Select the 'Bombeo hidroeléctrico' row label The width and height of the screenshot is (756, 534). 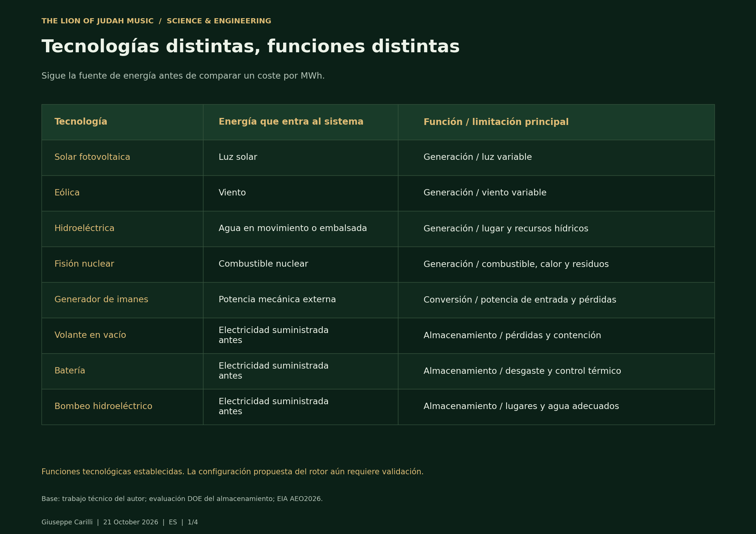click(x=103, y=406)
